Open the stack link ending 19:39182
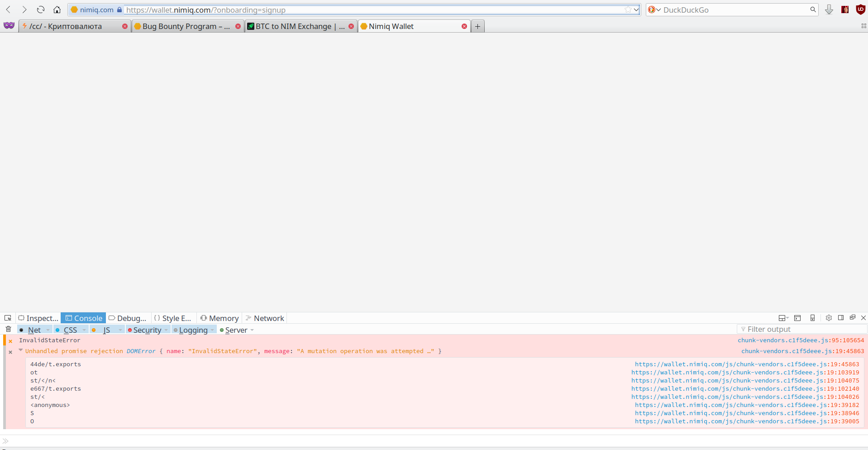Viewport: 868px width, 450px height. click(x=747, y=405)
